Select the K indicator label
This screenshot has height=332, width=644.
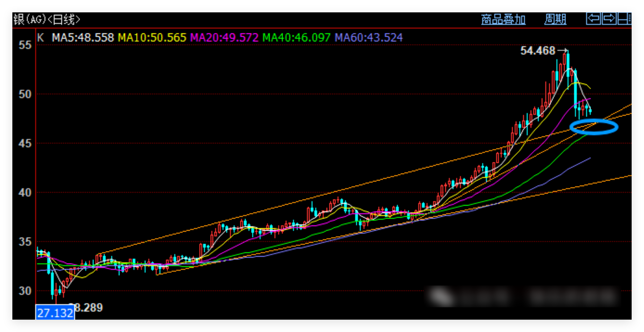tap(40, 38)
